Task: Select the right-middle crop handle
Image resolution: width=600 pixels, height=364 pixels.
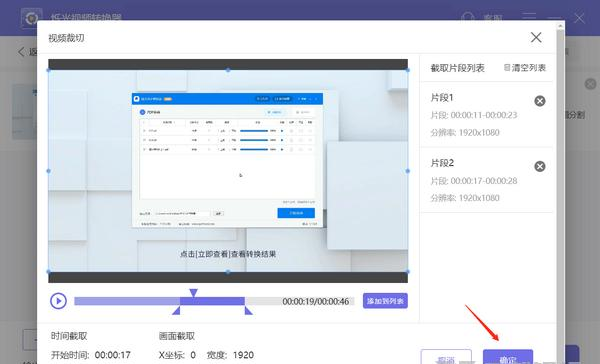Action: pos(408,171)
